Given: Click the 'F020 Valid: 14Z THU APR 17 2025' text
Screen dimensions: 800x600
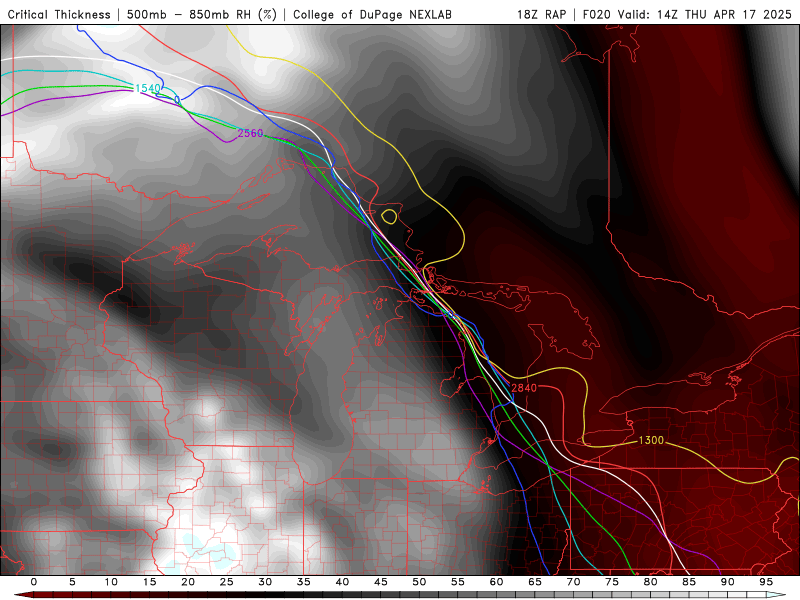Looking at the screenshot, I should pyautogui.click(x=687, y=14).
